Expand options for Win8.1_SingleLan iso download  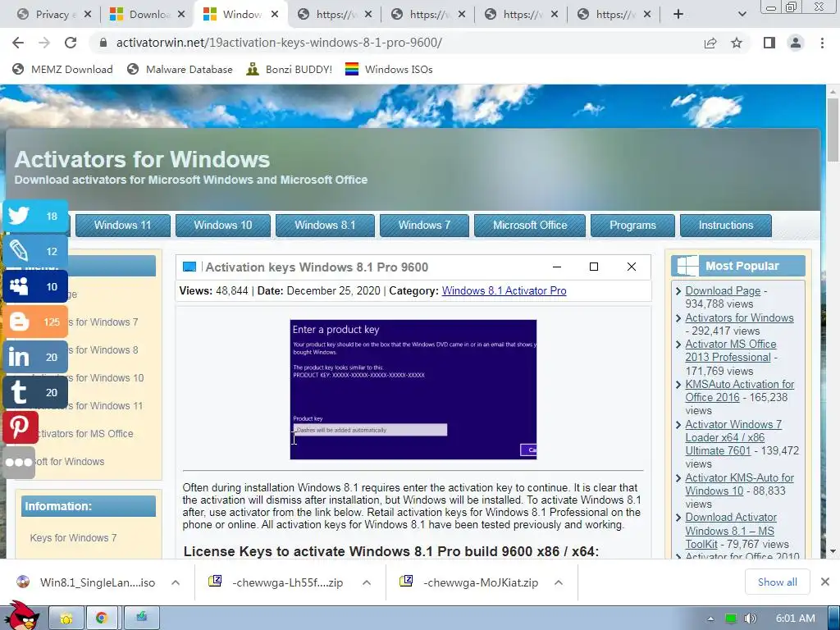pos(176,582)
